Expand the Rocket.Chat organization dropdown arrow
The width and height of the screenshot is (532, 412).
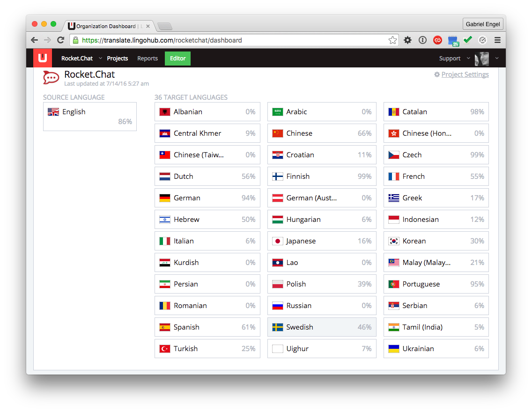pyautogui.click(x=100, y=58)
